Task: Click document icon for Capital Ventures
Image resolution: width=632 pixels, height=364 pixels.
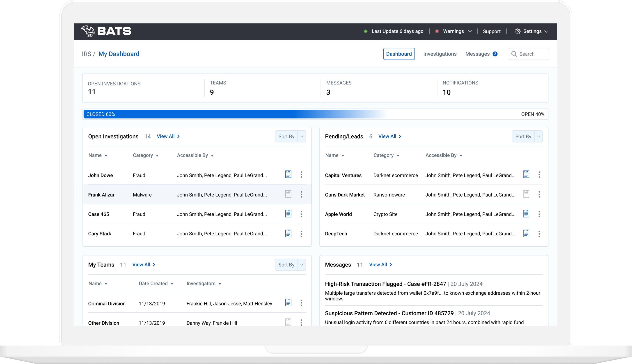Action: pos(526,174)
